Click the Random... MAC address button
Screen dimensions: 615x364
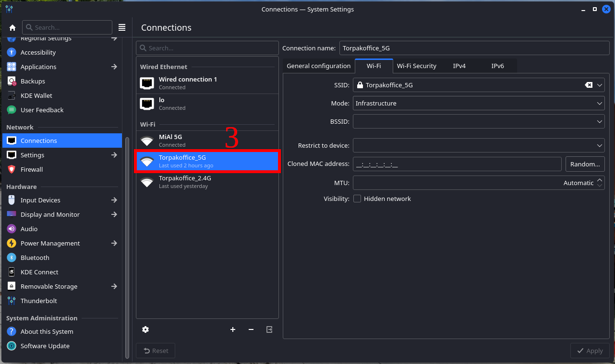tap(585, 164)
